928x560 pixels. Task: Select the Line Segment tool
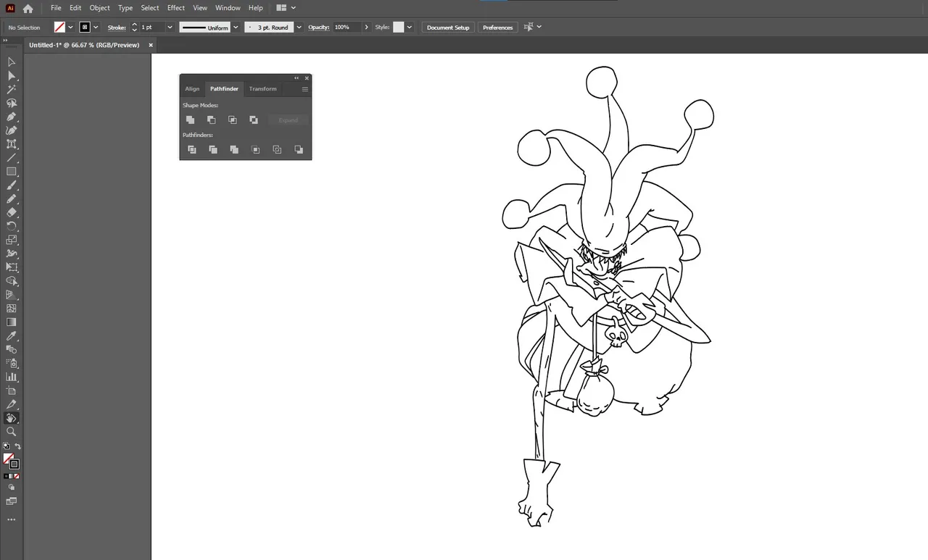point(12,158)
